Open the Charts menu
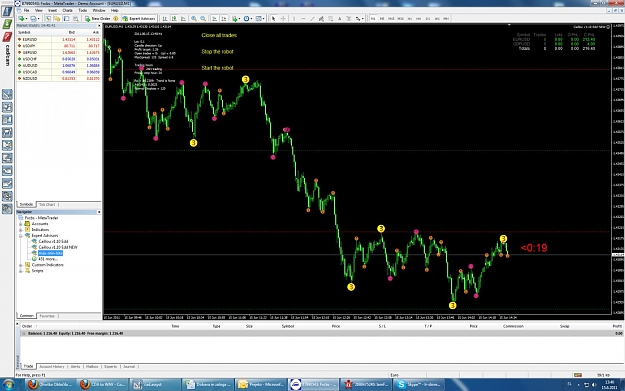625x391 pixels. 67,10
